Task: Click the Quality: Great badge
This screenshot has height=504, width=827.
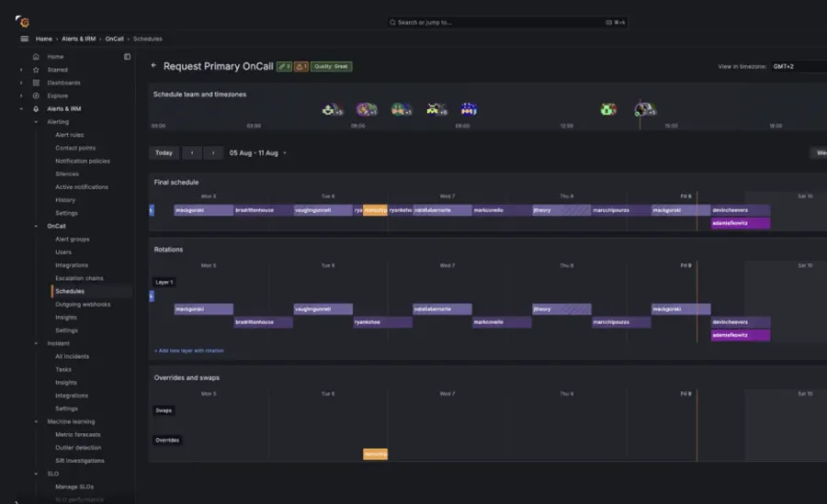Action: pyautogui.click(x=331, y=66)
